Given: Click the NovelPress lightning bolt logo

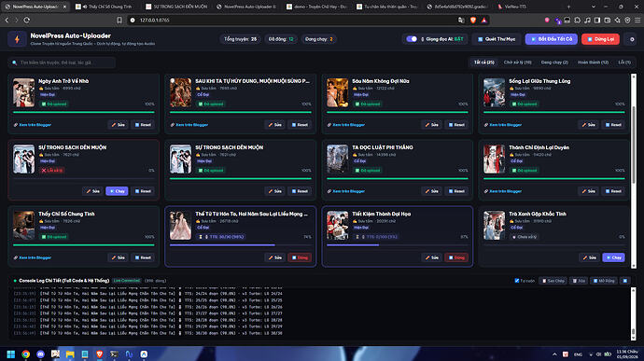Looking at the screenshot, I should [x=17, y=39].
